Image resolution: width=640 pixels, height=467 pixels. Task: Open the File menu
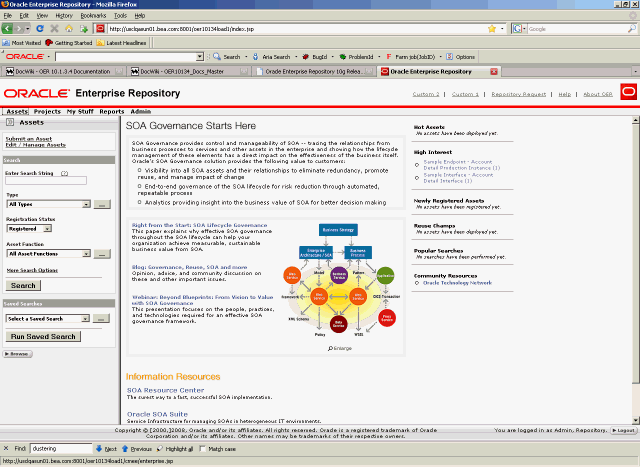(x=8, y=16)
